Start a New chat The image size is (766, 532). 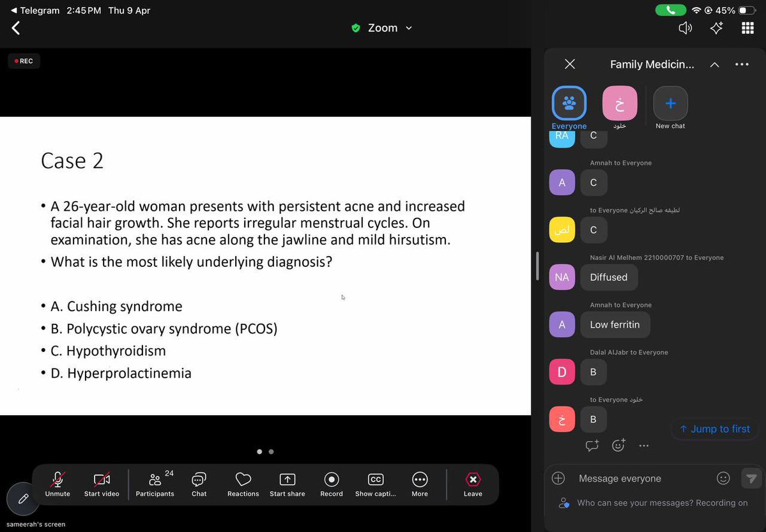pyautogui.click(x=670, y=107)
